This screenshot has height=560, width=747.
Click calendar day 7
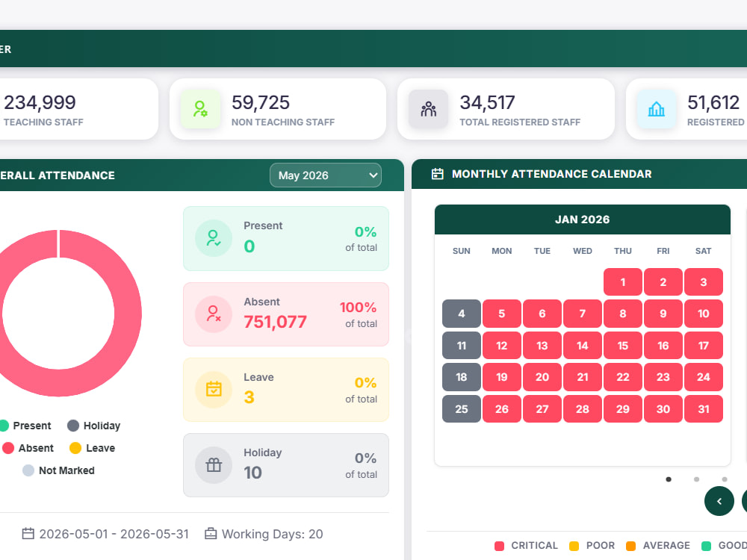coord(583,314)
